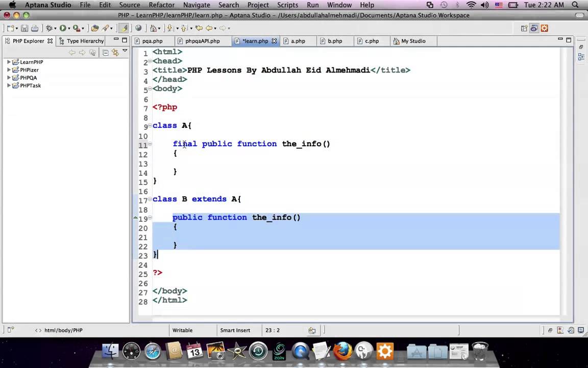Viewport: 588px width, 368px height.
Task: Open the Navigate menu
Action: 197,5
